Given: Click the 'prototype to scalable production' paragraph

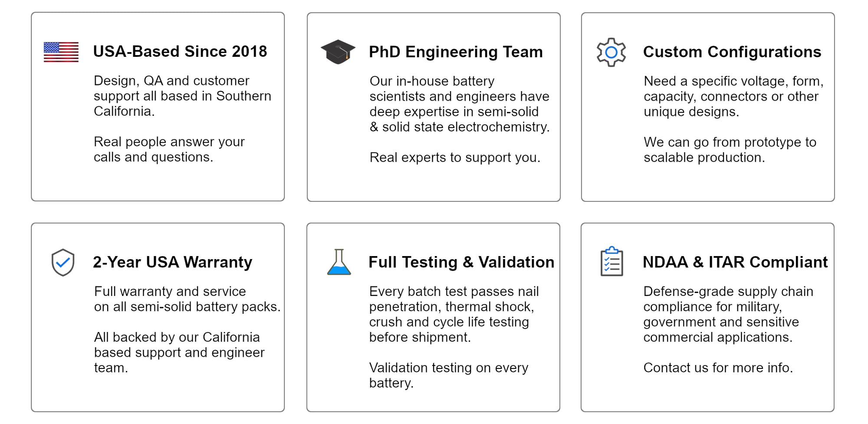Looking at the screenshot, I should click(x=730, y=150).
